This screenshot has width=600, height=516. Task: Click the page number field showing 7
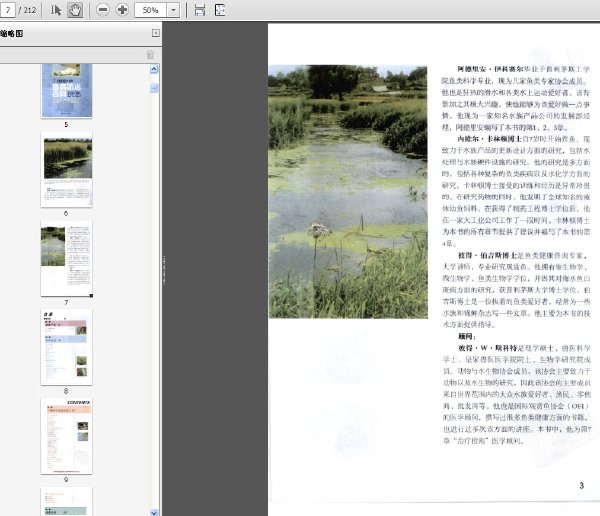(x=8, y=10)
